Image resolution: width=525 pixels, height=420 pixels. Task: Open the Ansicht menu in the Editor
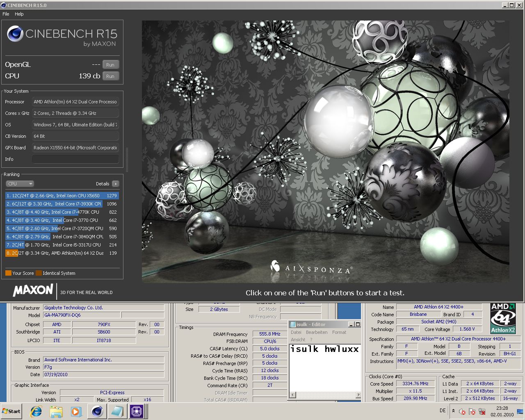[298, 340]
